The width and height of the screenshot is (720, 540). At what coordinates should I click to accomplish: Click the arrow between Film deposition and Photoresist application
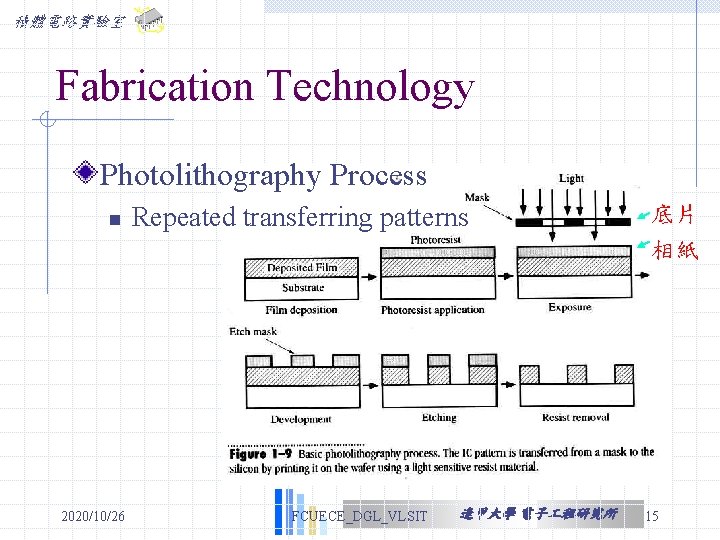pyautogui.click(x=369, y=277)
